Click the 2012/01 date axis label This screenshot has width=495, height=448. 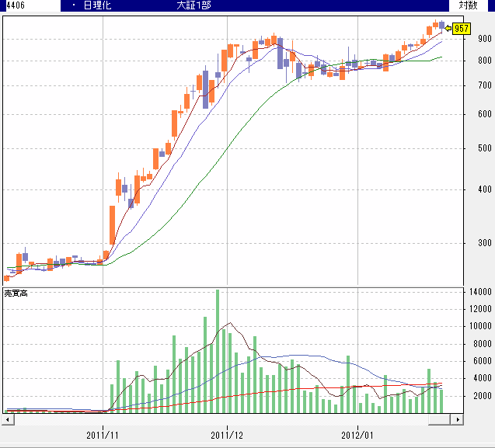pos(357,436)
